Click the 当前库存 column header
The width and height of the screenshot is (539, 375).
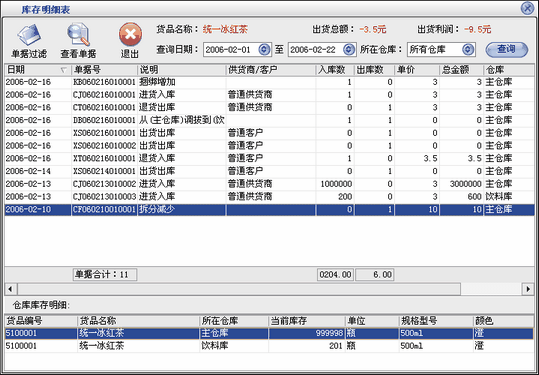[x=307, y=321]
